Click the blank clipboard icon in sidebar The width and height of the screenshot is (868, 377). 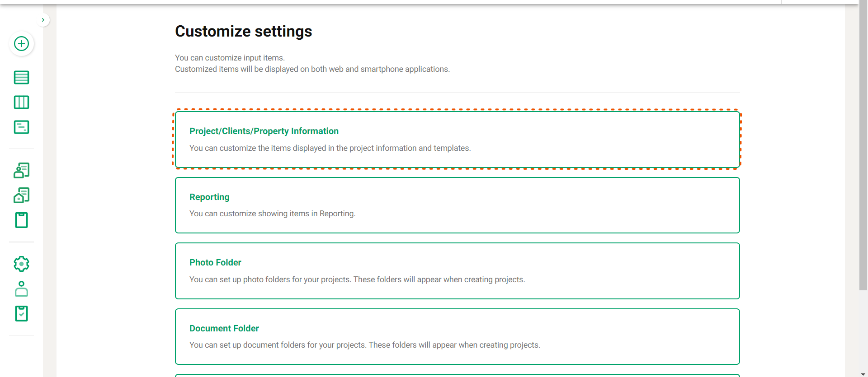(21, 220)
